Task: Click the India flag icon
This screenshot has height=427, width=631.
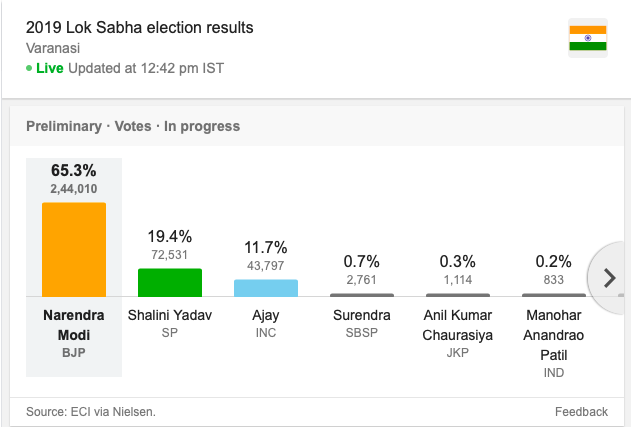Action: (x=588, y=38)
